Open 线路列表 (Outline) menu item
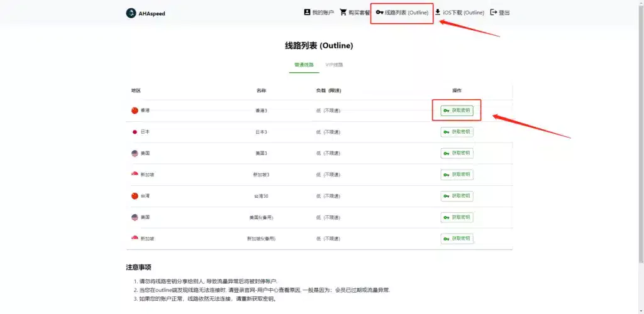The image size is (644, 314). 402,13
